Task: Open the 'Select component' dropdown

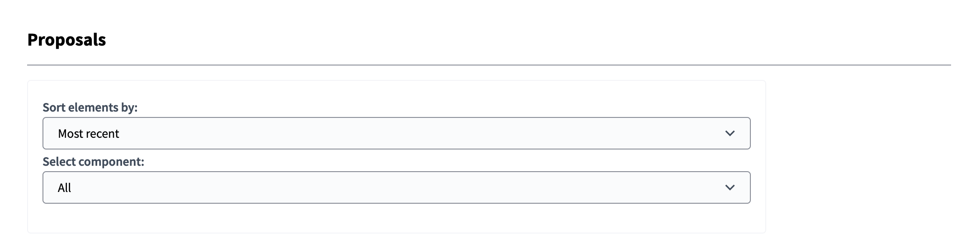Action: (396, 187)
